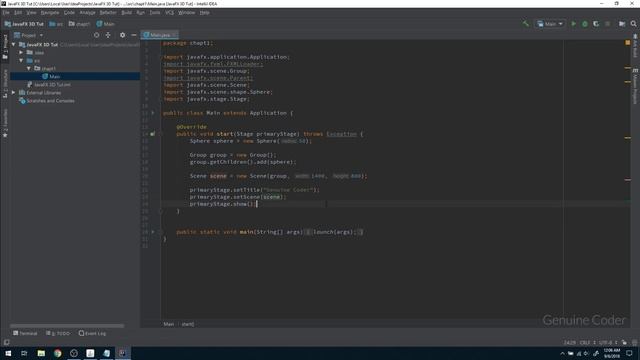Viewport: 640px width, 360px height.
Task: Open the Main run configuration dropdown
Action: pyautogui.click(x=550, y=24)
